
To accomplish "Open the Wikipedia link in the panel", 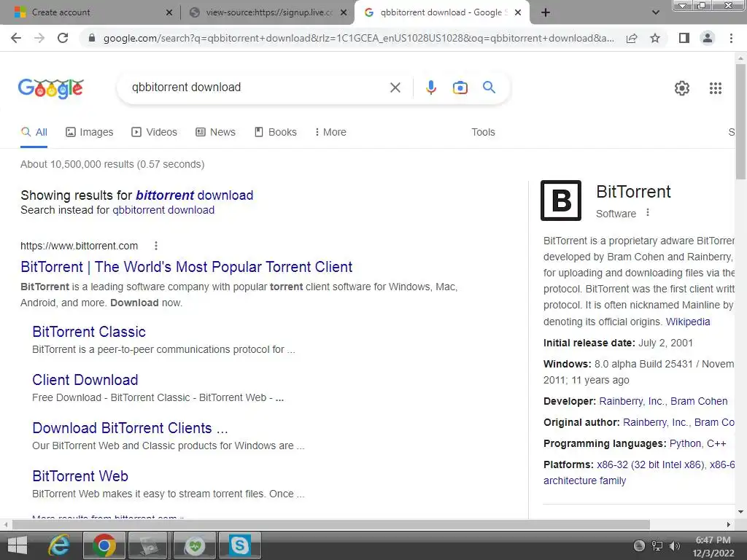I will click(688, 322).
